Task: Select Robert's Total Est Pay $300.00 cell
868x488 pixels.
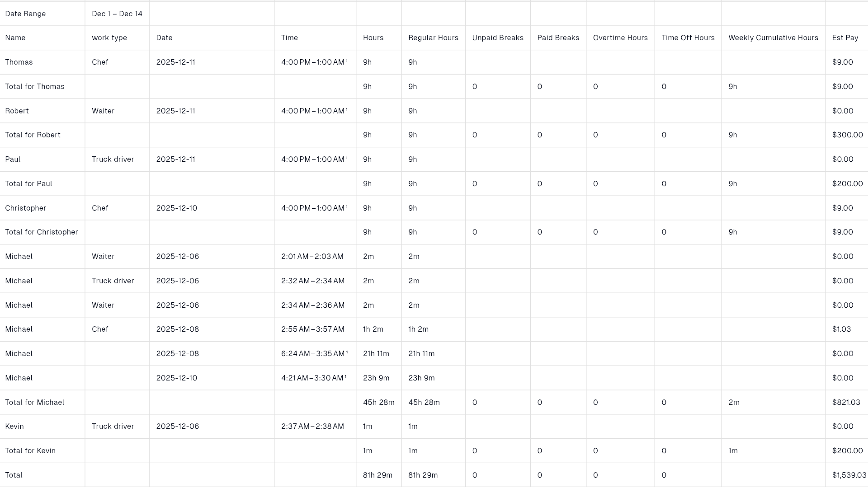Action: click(x=847, y=135)
